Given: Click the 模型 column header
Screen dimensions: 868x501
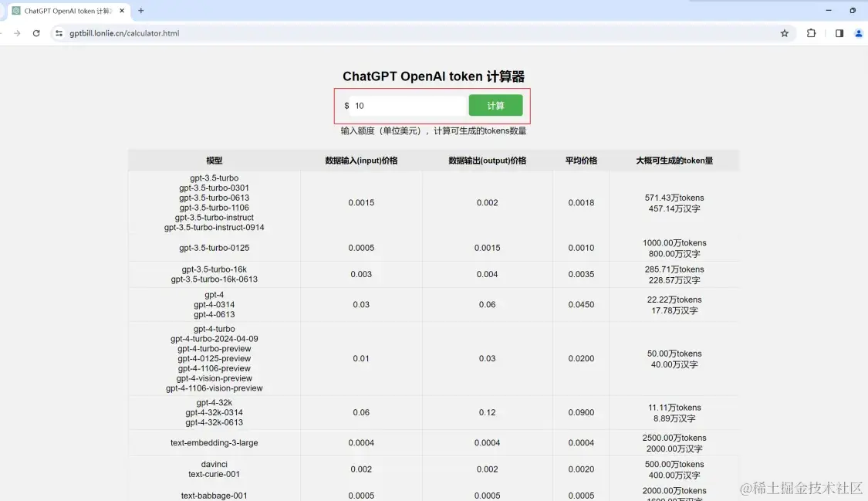Looking at the screenshot, I should (214, 161).
